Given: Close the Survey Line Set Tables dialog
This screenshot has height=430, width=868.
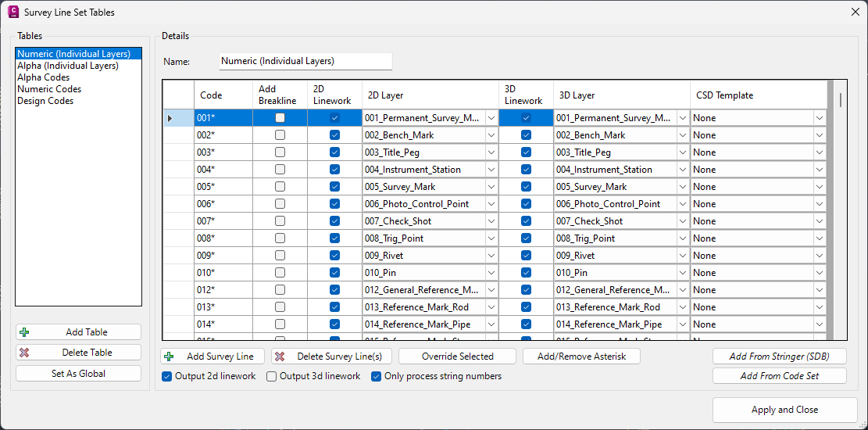Looking at the screenshot, I should pyautogui.click(x=854, y=13).
